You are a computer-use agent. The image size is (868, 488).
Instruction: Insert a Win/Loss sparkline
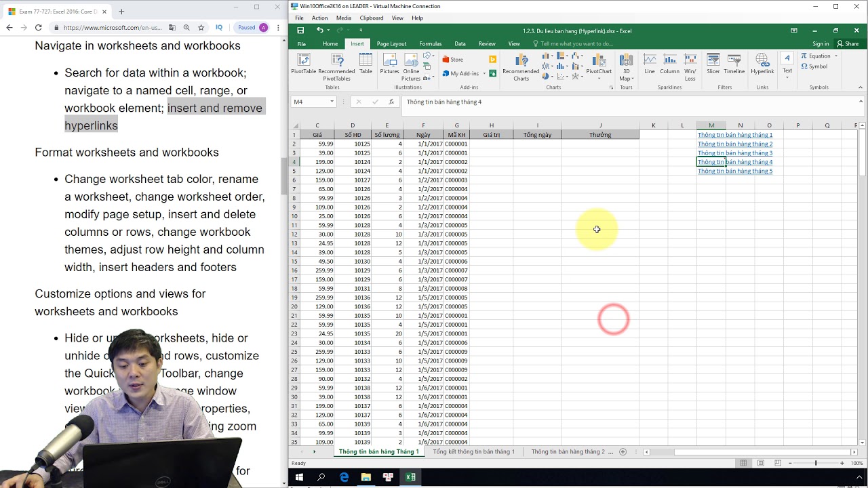[690, 66]
